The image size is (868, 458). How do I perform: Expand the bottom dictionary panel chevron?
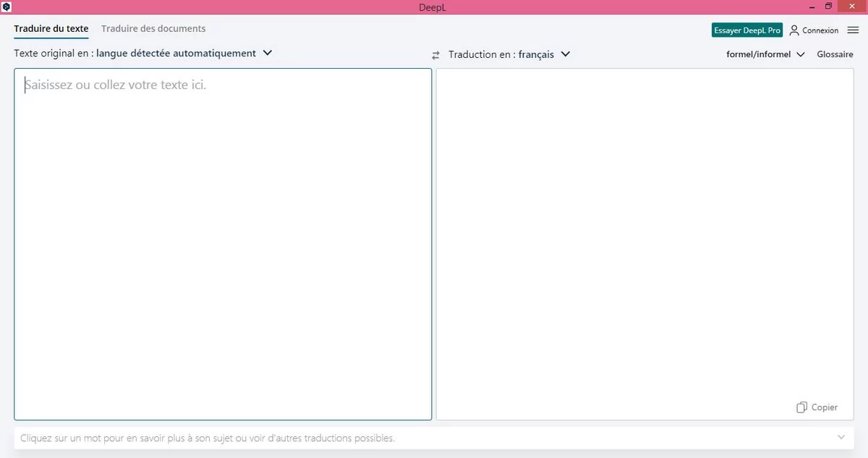pyautogui.click(x=841, y=437)
